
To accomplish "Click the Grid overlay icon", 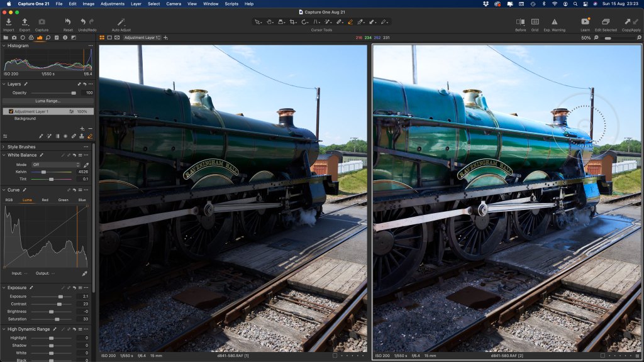I will pos(535,22).
